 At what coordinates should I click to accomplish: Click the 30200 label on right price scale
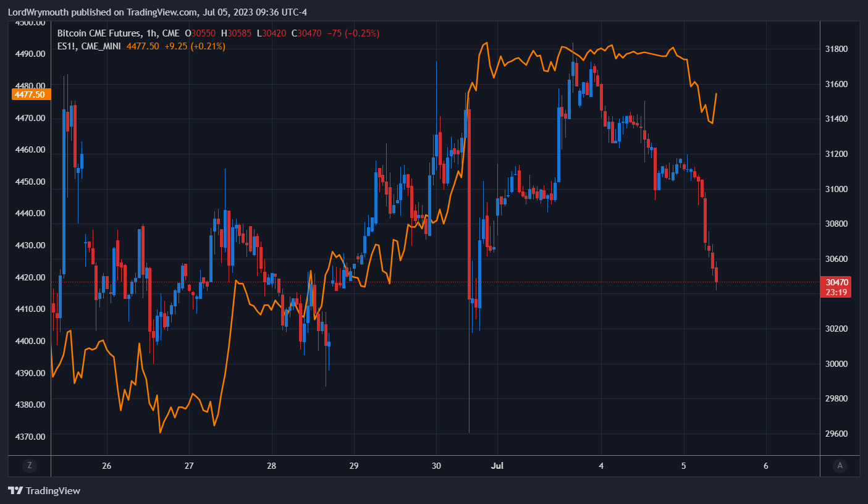click(836, 329)
